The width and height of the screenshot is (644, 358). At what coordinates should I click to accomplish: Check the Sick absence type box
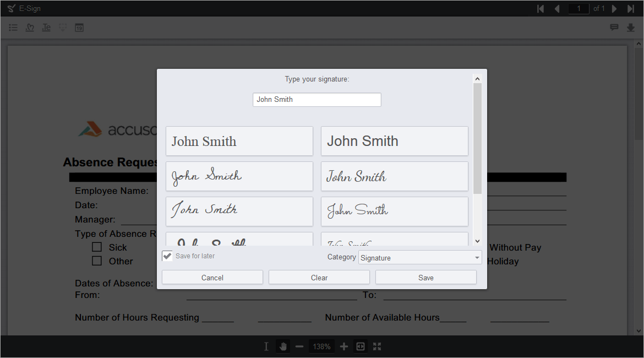tap(97, 247)
